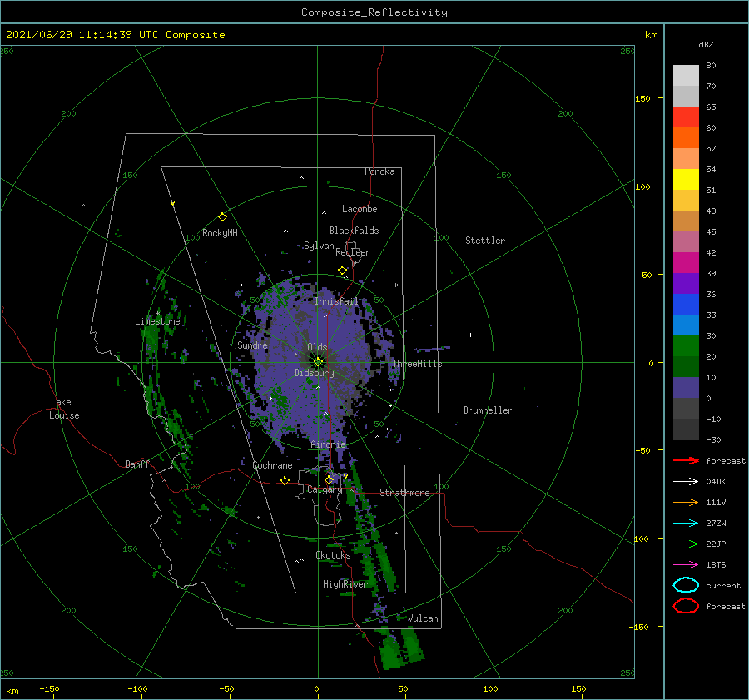Click the green 22JP arrow icon

[x=686, y=544]
